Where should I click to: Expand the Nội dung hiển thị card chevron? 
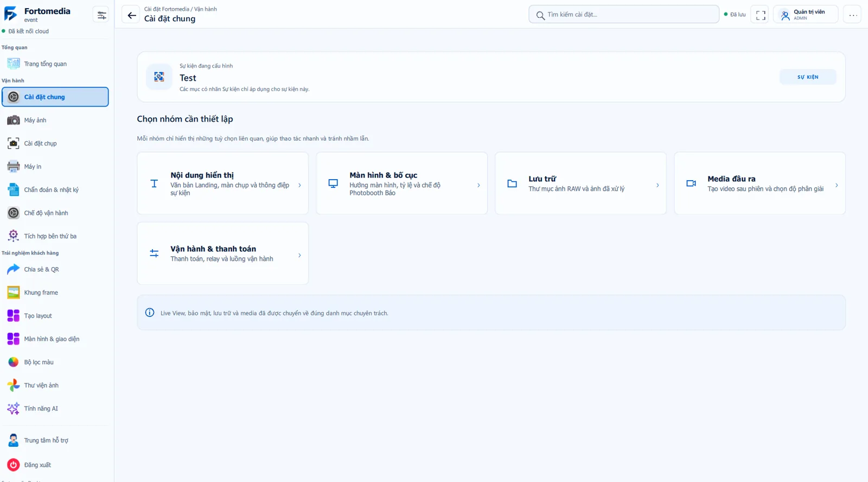pyautogui.click(x=299, y=185)
